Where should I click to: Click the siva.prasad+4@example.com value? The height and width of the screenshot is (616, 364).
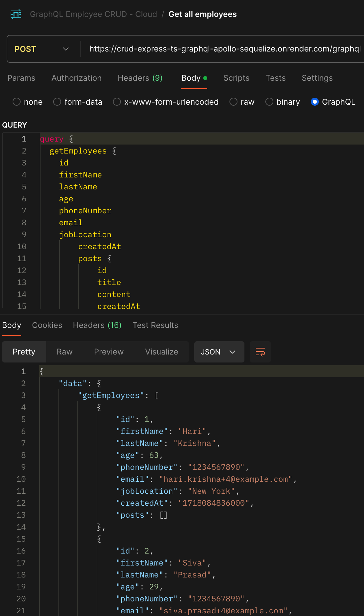(224, 611)
